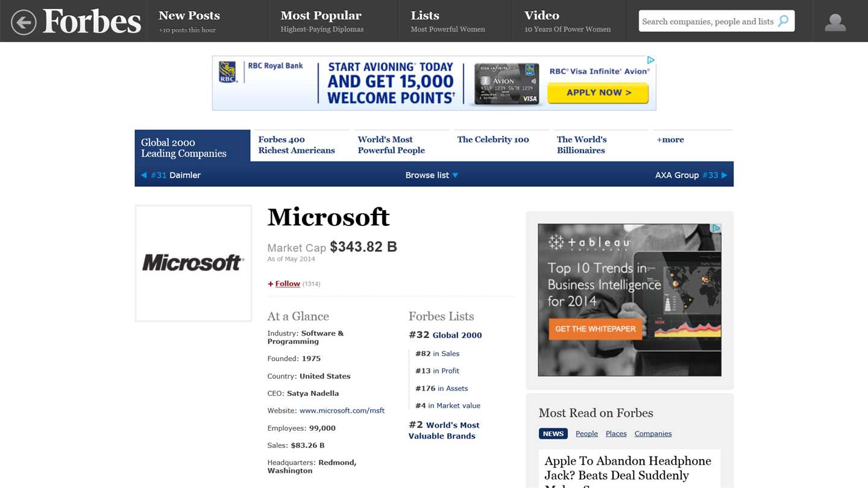Screen dimensions: 868x488
Task: Open the Forbes home logo
Action: click(x=92, y=22)
